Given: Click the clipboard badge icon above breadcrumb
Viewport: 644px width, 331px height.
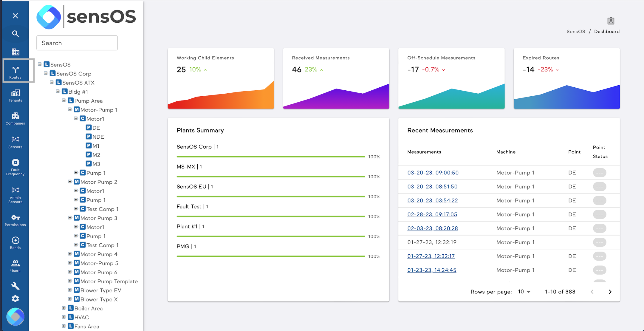Looking at the screenshot, I should coord(611,21).
